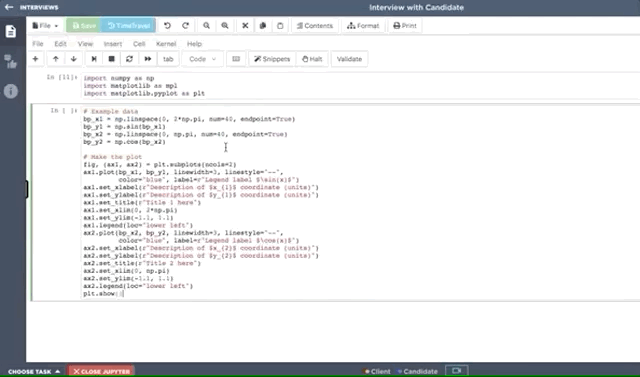Restart kernel using refresh icon

pyautogui.click(x=129, y=59)
